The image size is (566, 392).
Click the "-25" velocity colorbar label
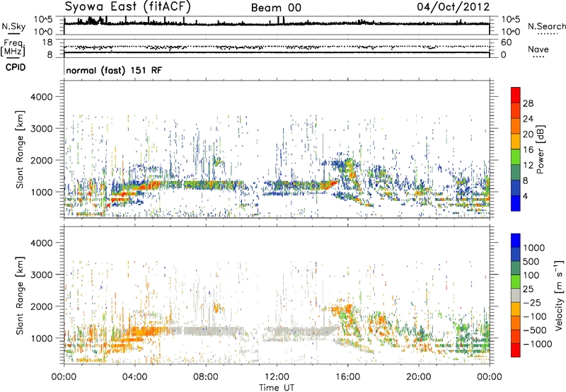[532, 302]
